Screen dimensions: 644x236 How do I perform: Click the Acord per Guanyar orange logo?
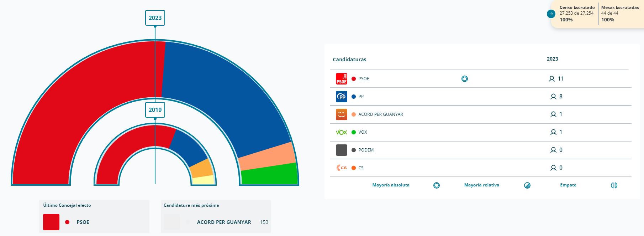[341, 114]
